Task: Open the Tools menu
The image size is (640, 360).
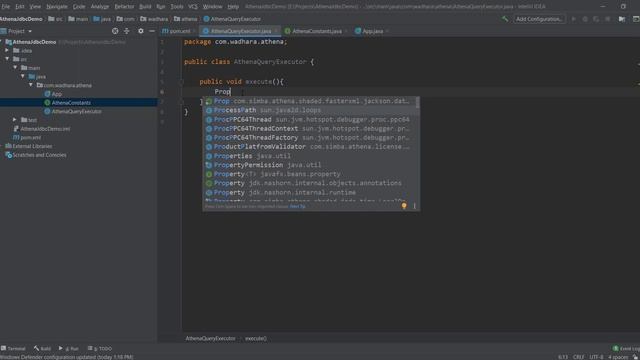Action: tap(177, 7)
